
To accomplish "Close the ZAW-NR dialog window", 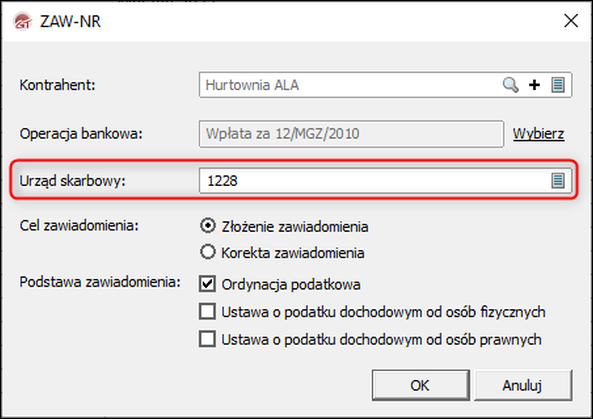I will [x=571, y=20].
